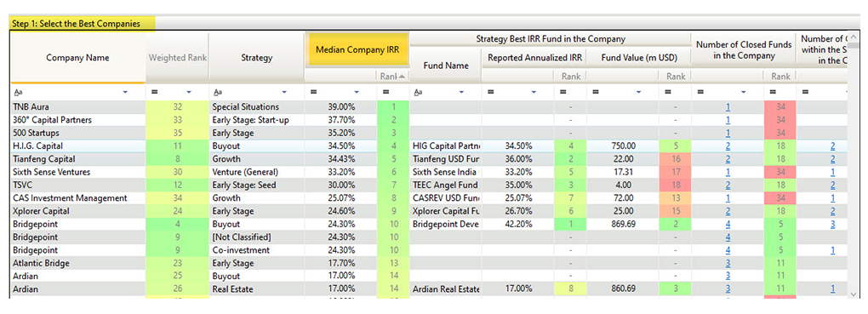Click the Median Company IRR equals filter icon
This screenshot has height=314, width=868.
(x=314, y=92)
